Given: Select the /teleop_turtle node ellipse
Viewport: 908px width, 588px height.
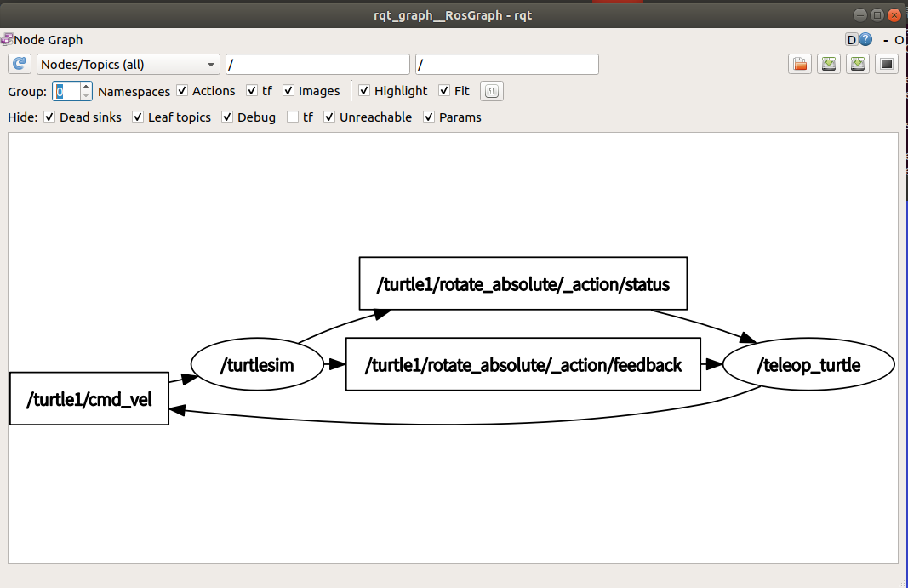Looking at the screenshot, I should [x=808, y=364].
